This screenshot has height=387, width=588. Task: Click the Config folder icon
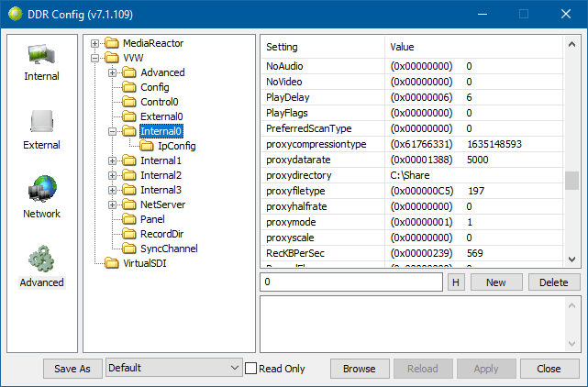pyautogui.click(x=129, y=87)
